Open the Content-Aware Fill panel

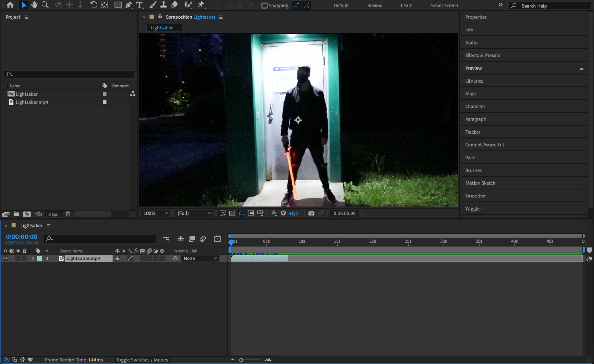(x=484, y=145)
